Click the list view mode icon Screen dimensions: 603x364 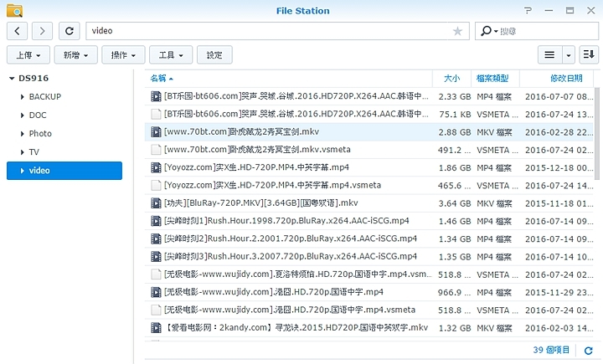549,55
